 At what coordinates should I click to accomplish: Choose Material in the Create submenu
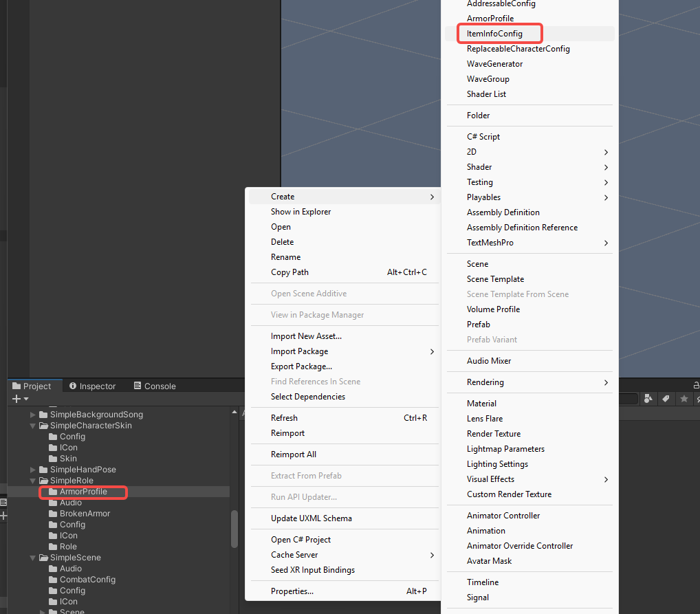530,404
